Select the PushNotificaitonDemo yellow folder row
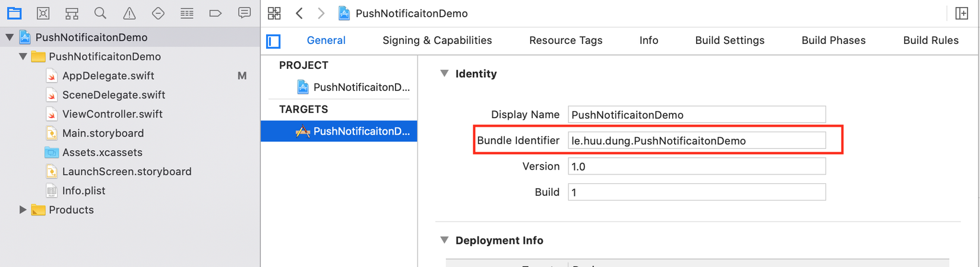This screenshot has height=267, width=980. [130, 56]
